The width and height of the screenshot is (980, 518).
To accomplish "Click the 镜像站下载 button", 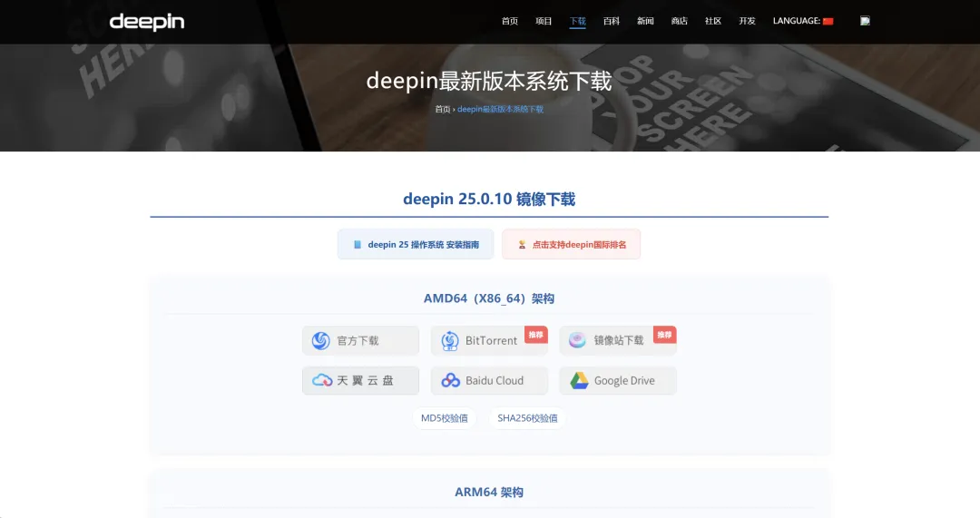I will click(618, 340).
